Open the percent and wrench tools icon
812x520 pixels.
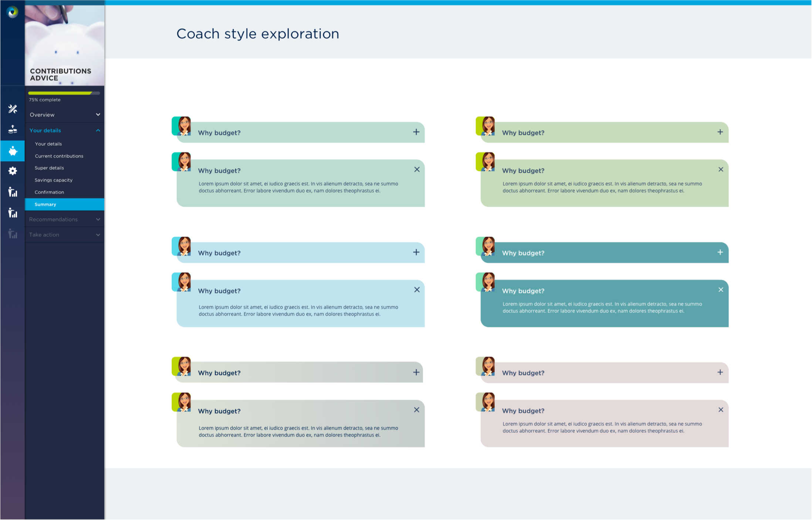pyautogui.click(x=13, y=109)
